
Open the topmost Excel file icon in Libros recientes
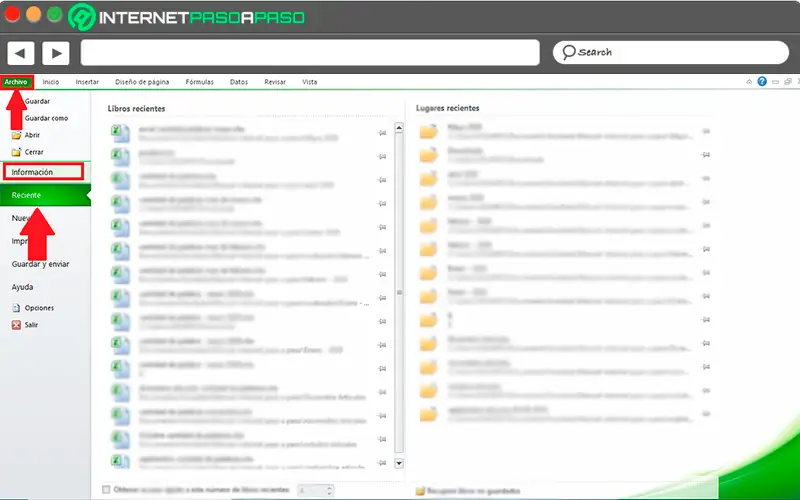(120, 133)
